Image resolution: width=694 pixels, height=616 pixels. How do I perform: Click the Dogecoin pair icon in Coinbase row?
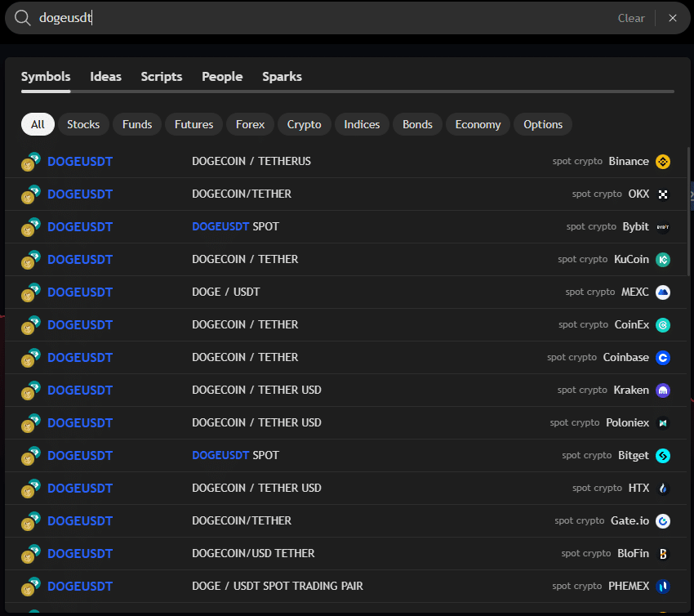[x=30, y=358]
